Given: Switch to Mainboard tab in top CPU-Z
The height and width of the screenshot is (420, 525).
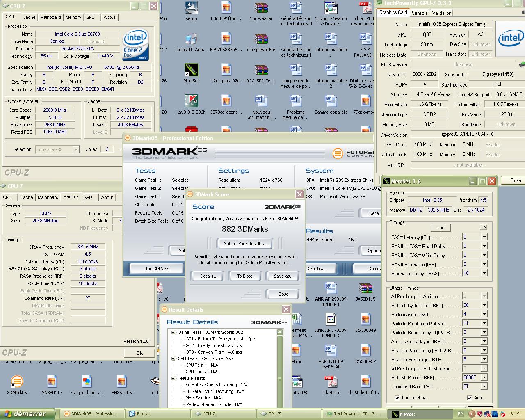Looking at the screenshot, I should tap(50, 17).
